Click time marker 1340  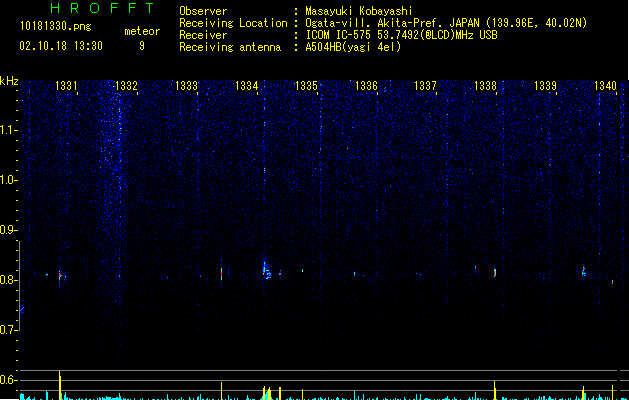pos(605,85)
